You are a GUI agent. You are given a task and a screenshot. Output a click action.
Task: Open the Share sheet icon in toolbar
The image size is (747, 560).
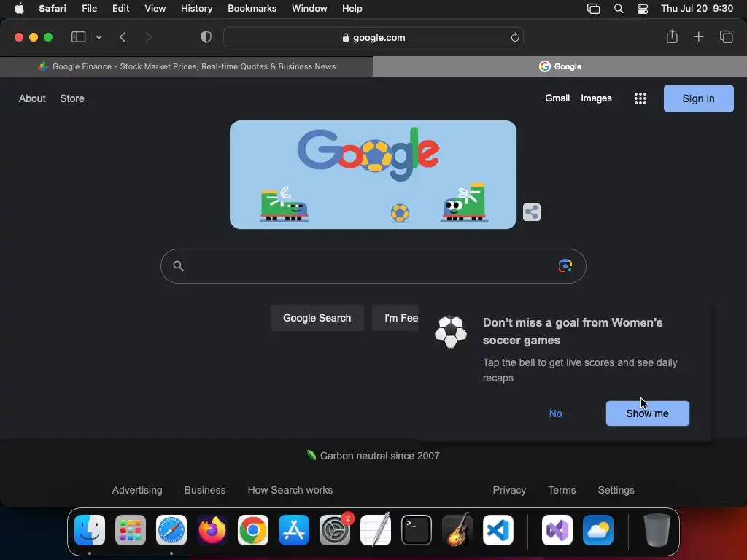click(x=672, y=36)
